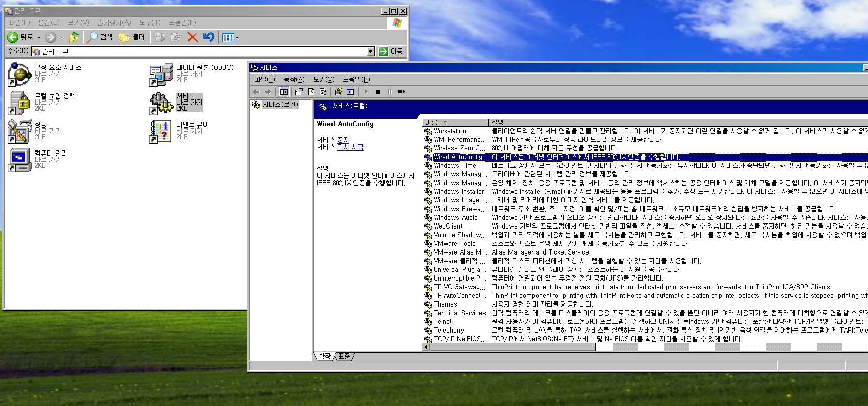Screen dimensions: 868x406
Task: Select the Windows Installer service row
Action: [646, 192]
